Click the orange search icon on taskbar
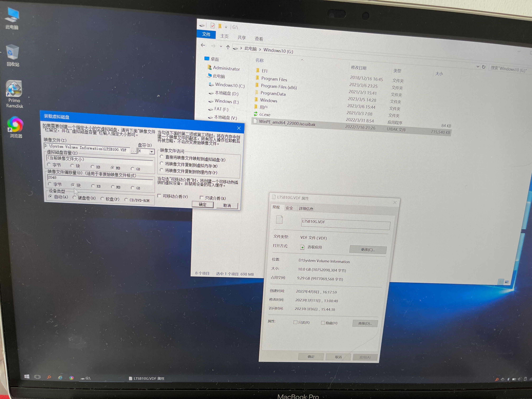The height and width of the screenshot is (399, 532). [x=49, y=377]
